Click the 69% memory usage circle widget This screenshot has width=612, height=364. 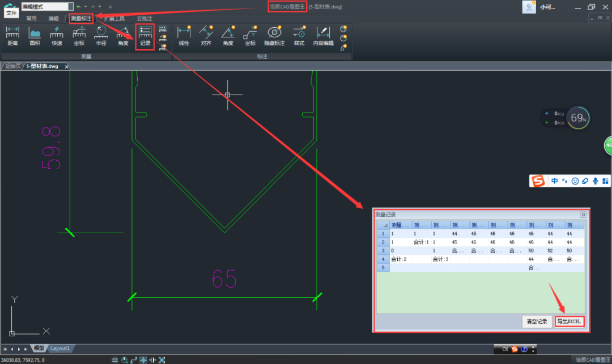[578, 118]
